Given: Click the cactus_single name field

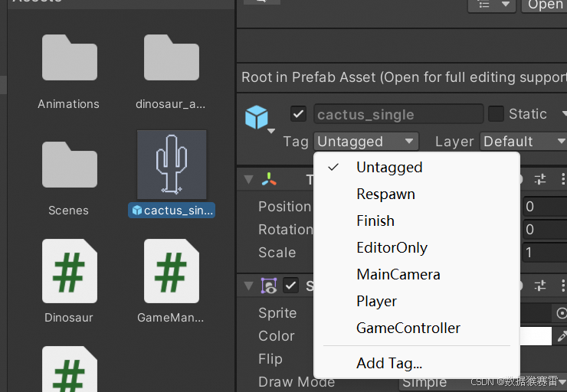Looking at the screenshot, I should click(x=398, y=114).
